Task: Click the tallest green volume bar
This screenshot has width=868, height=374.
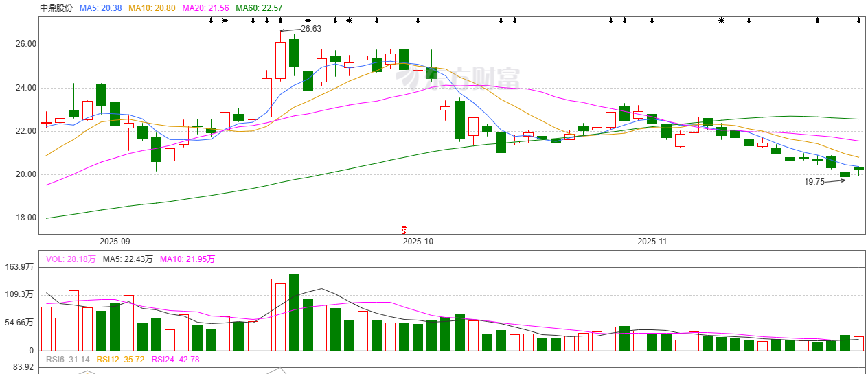Action: 294,312
